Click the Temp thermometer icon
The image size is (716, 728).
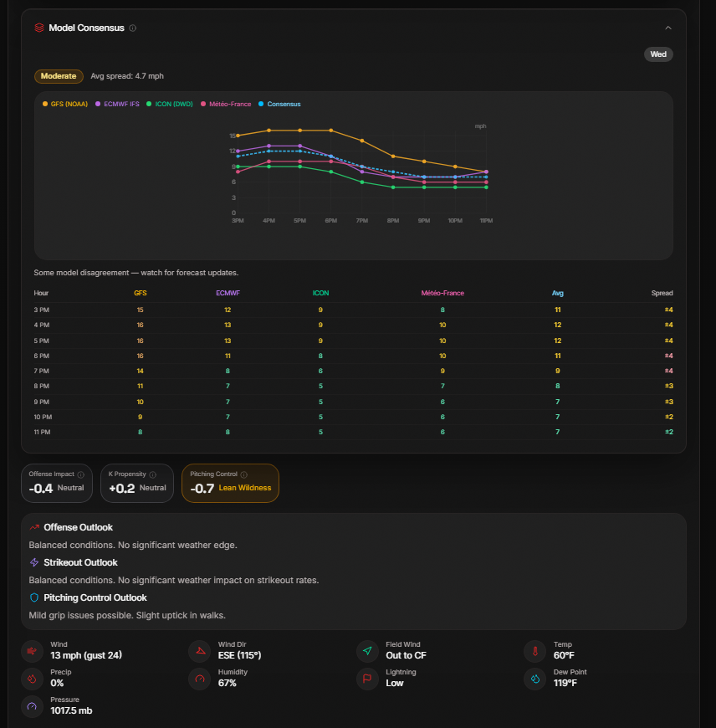point(535,651)
